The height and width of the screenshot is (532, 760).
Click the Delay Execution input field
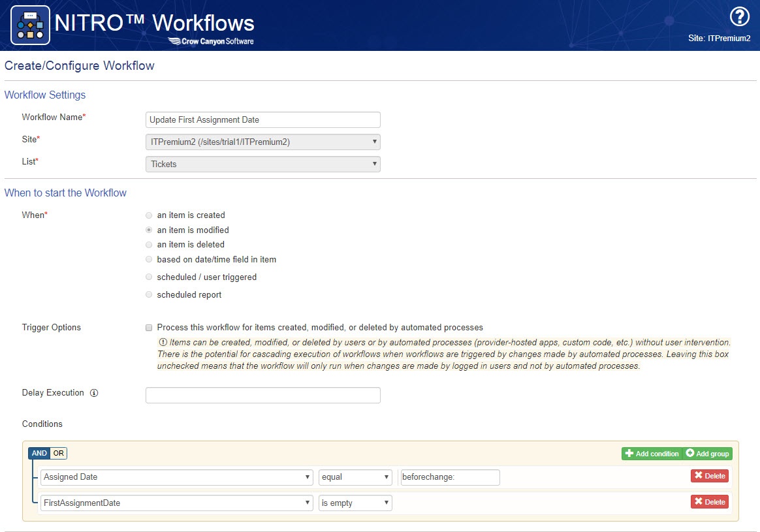click(x=262, y=396)
